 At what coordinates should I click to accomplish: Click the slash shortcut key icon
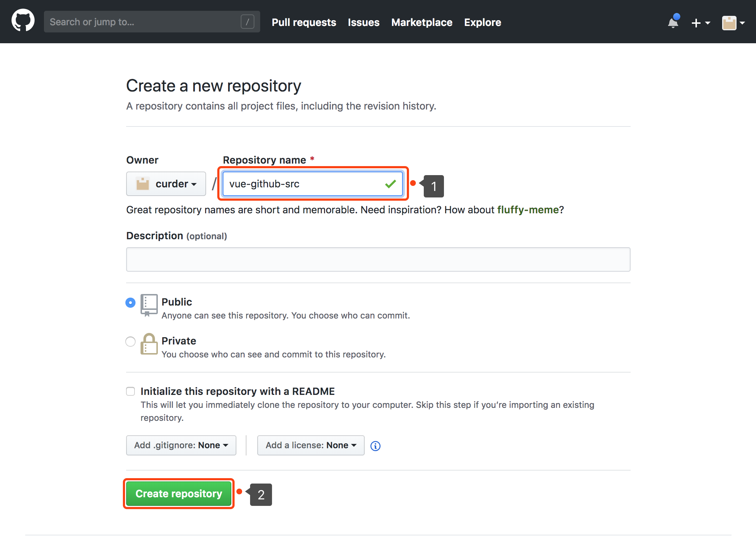(248, 22)
